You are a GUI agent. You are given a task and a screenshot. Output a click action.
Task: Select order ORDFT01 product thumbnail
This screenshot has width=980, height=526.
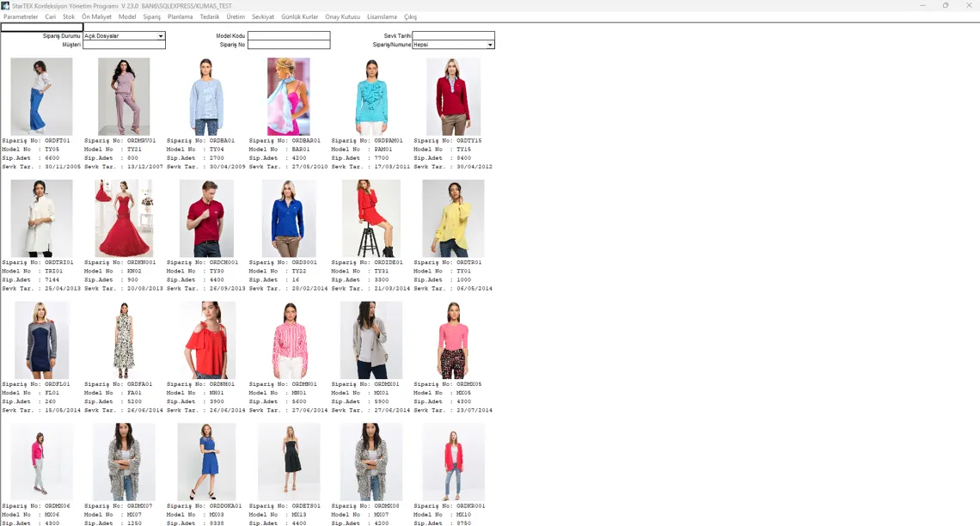coord(41,96)
